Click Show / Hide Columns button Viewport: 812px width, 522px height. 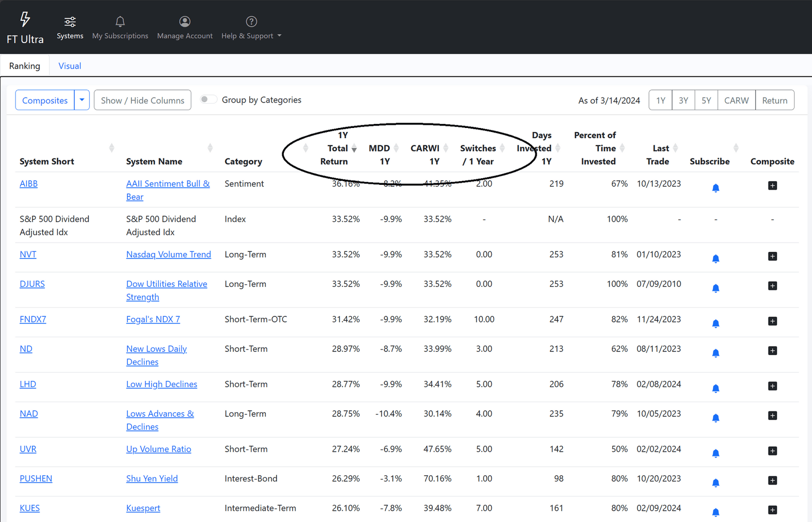click(x=143, y=100)
